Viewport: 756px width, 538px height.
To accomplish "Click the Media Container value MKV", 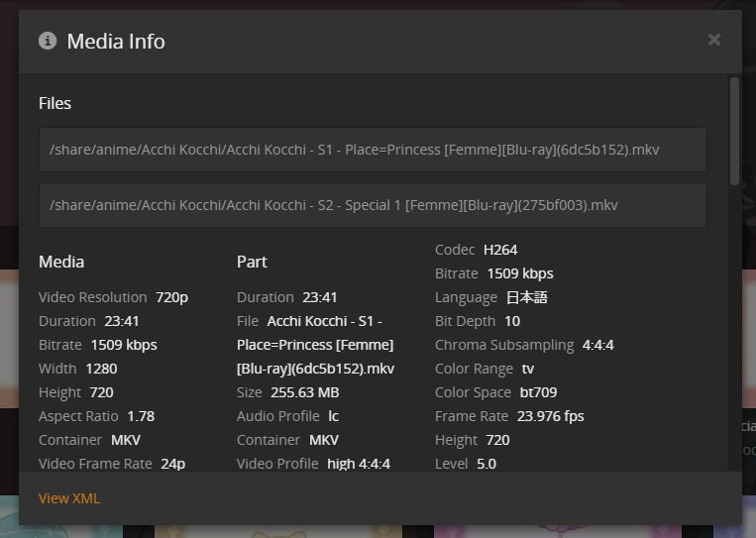I will [126, 440].
